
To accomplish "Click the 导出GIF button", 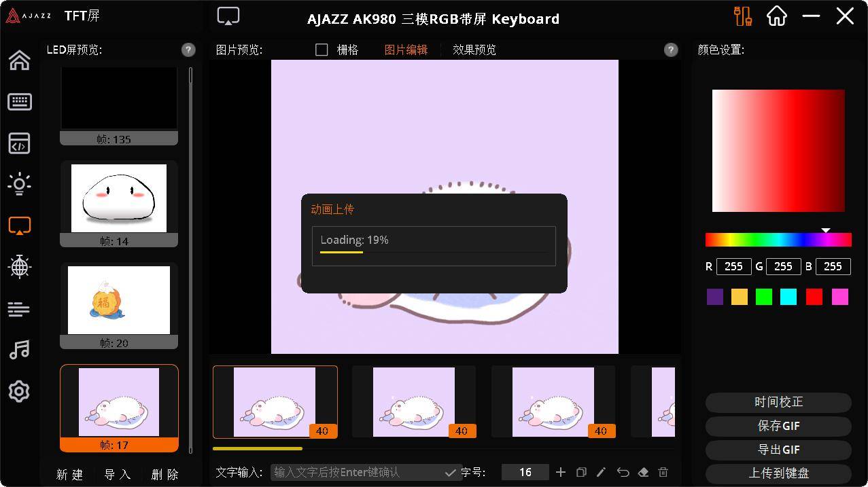I will coord(778,450).
